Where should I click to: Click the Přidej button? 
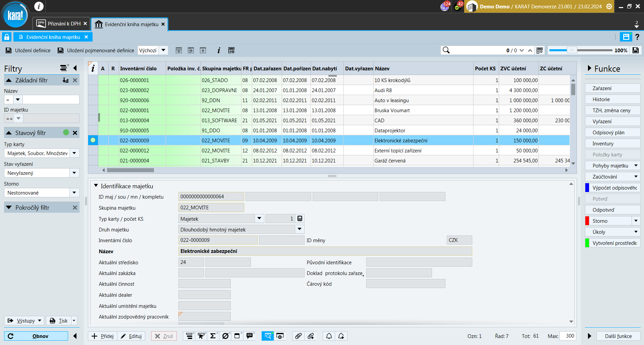pos(103,336)
